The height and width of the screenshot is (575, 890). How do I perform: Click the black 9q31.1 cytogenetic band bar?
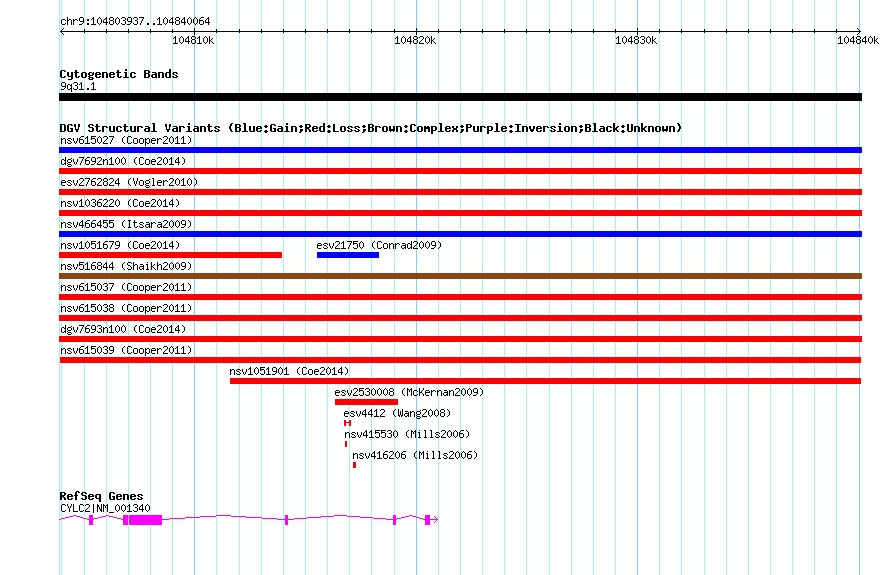click(x=460, y=97)
